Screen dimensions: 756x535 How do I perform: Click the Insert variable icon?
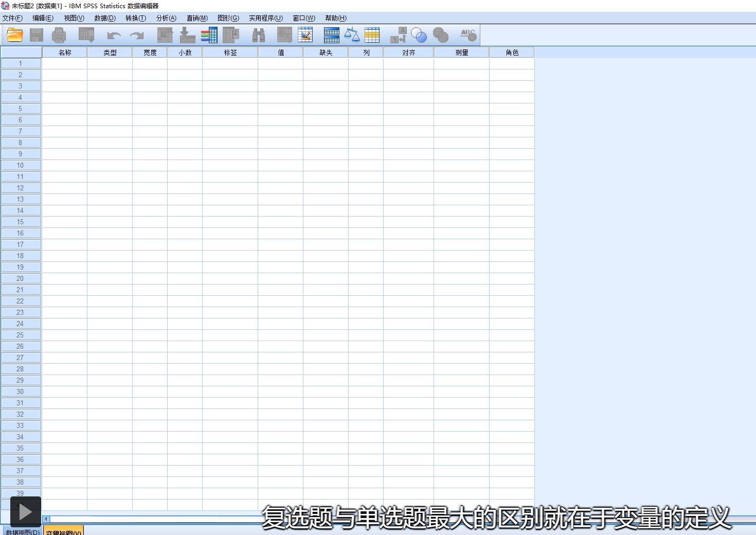[305, 35]
